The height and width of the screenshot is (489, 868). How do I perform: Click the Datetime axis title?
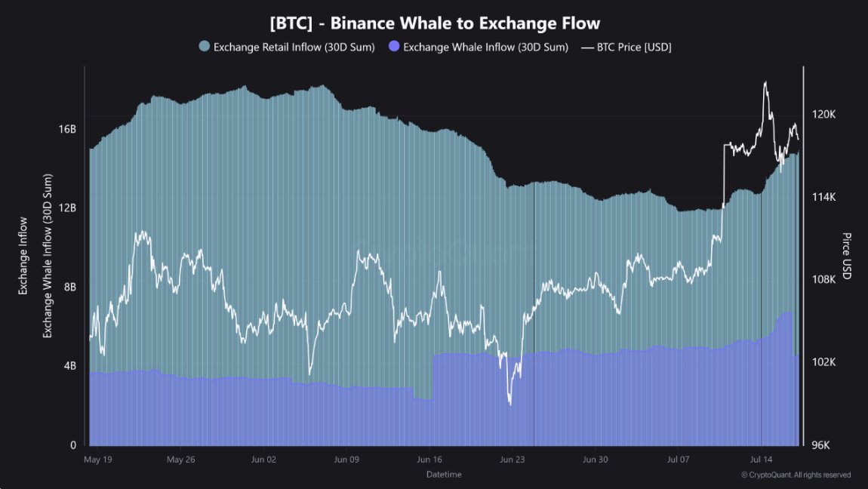[x=444, y=475]
